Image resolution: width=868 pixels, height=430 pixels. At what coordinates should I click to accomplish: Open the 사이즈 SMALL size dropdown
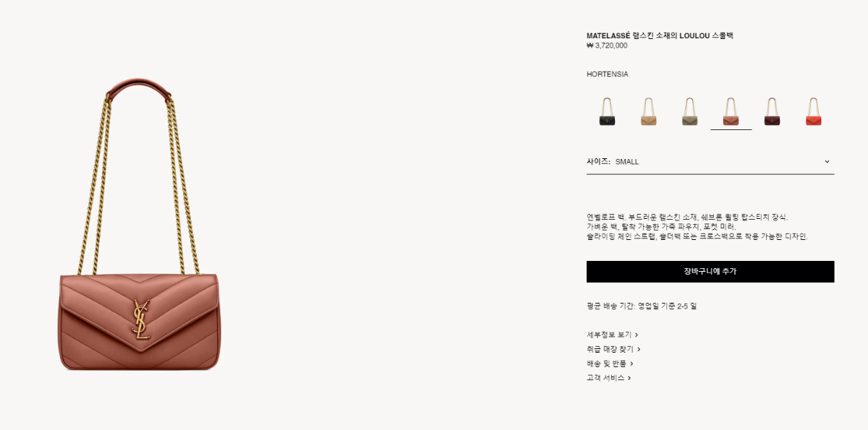pos(710,162)
